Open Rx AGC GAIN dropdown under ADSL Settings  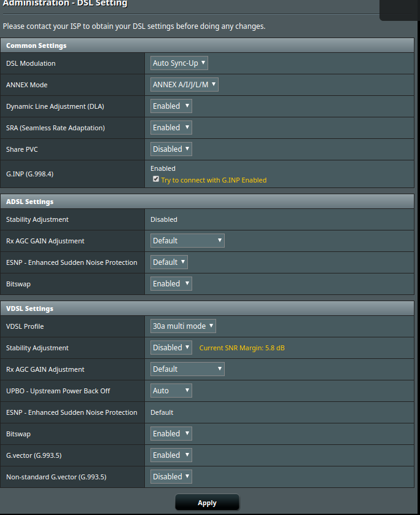click(187, 241)
